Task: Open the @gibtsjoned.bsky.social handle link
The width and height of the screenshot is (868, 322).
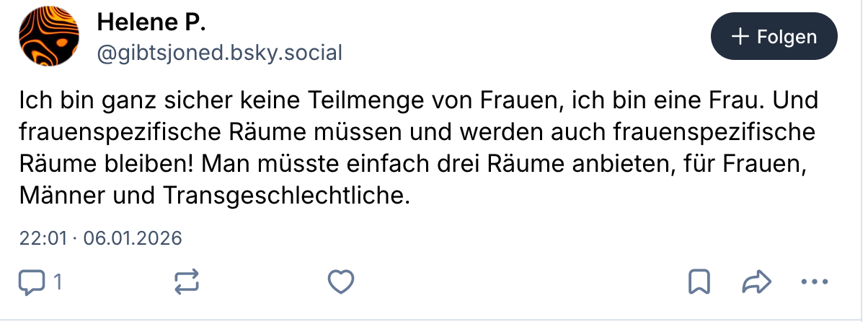Action: [219, 52]
